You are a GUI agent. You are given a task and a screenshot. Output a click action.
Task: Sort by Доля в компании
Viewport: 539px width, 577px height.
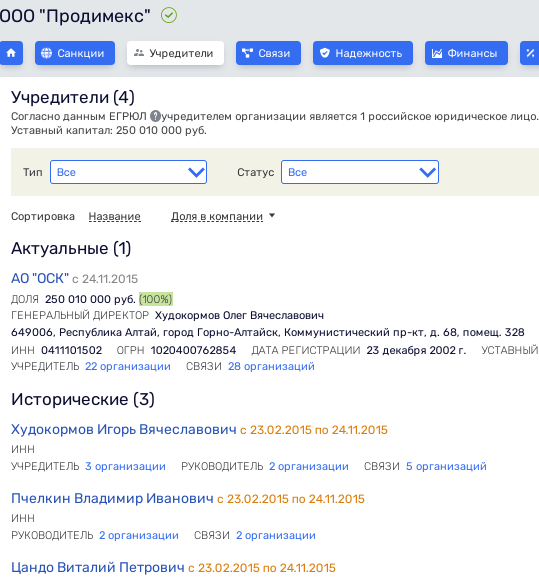(x=217, y=216)
